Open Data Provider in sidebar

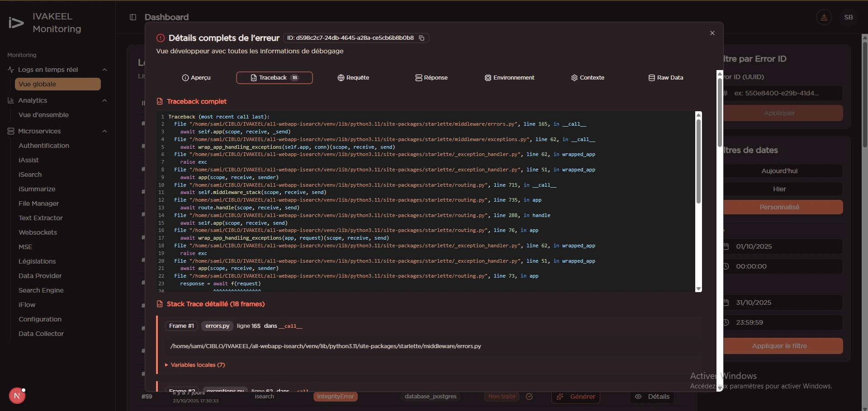coord(58,276)
